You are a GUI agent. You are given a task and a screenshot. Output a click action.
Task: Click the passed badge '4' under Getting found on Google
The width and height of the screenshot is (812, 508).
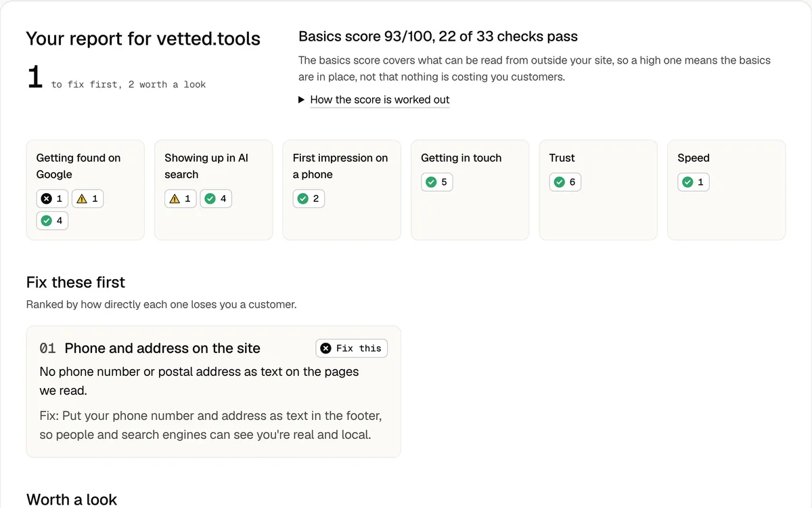pos(52,220)
